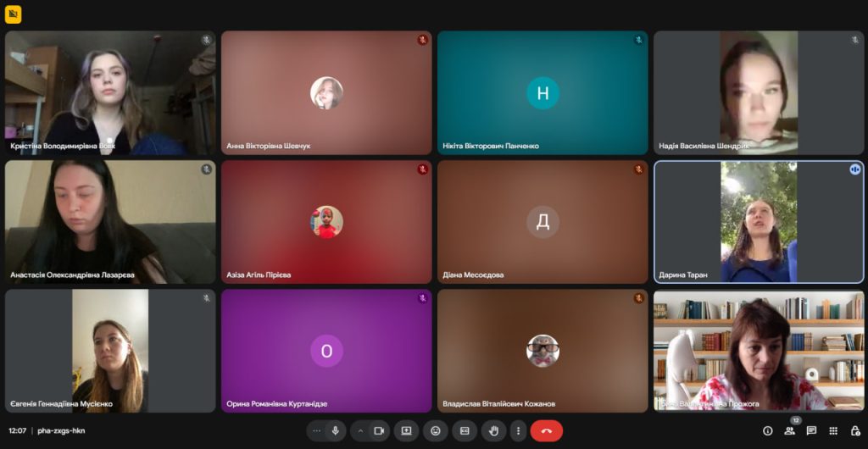Select Діана Месоєдова's avatar tile
This screenshot has width=868, height=449.
[x=542, y=222]
